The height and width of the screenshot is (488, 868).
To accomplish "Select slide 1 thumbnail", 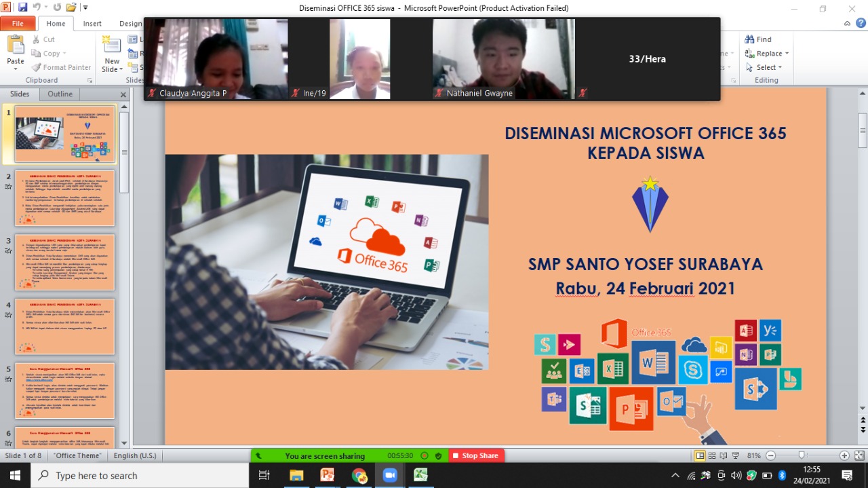I will click(65, 134).
